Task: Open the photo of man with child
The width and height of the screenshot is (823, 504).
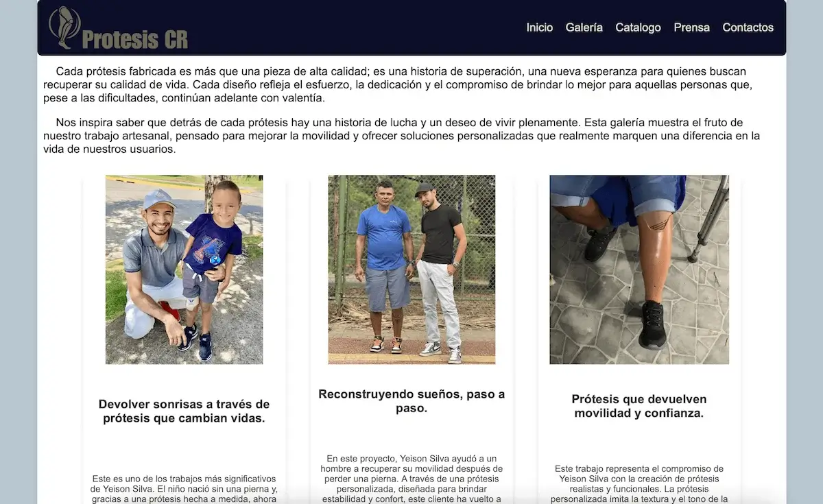Action: (x=184, y=269)
